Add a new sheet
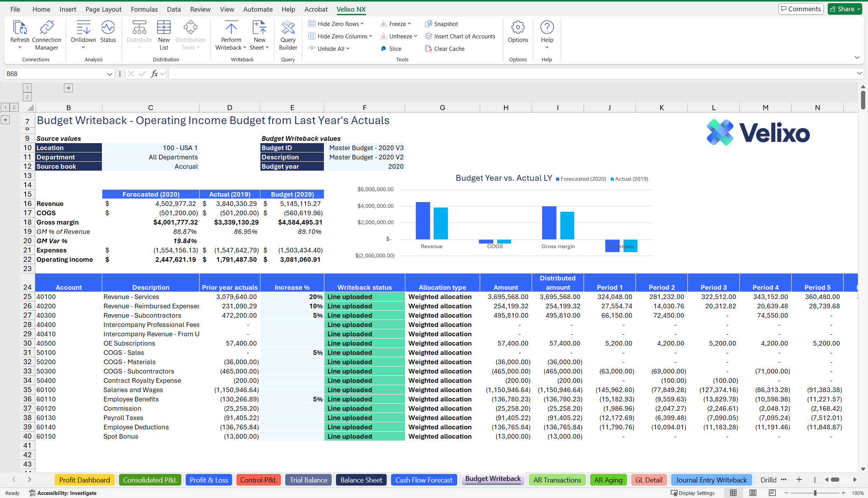This screenshot has width=868, height=498. point(799,480)
